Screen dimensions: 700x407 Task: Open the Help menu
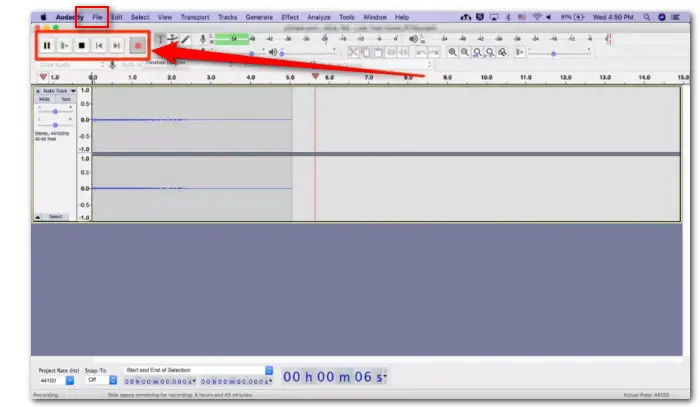click(402, 17)
